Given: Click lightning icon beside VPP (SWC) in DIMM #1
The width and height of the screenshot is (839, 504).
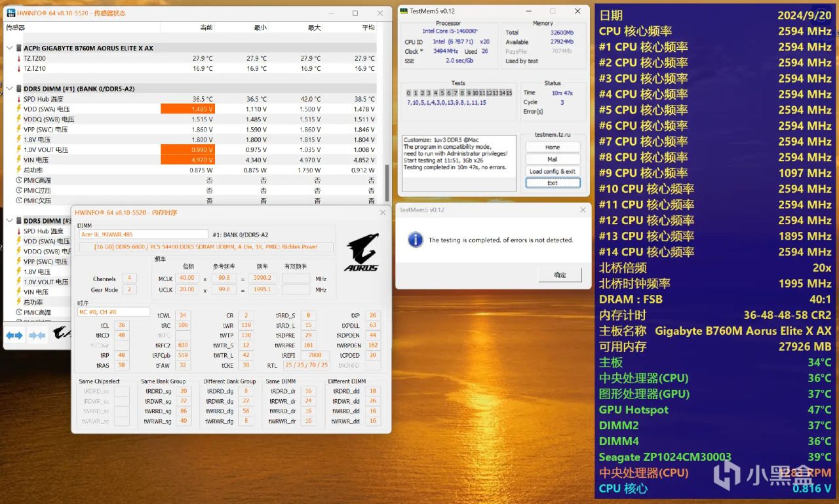Looking at the screenshot, I should 18,129.
